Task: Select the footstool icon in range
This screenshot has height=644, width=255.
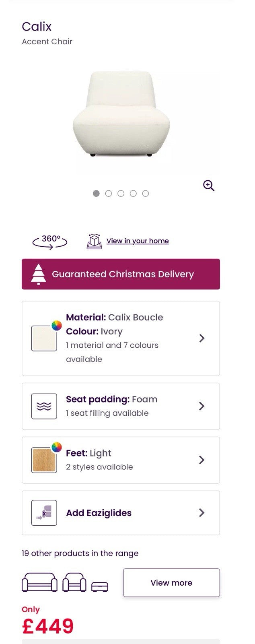Action: (100, 586)
